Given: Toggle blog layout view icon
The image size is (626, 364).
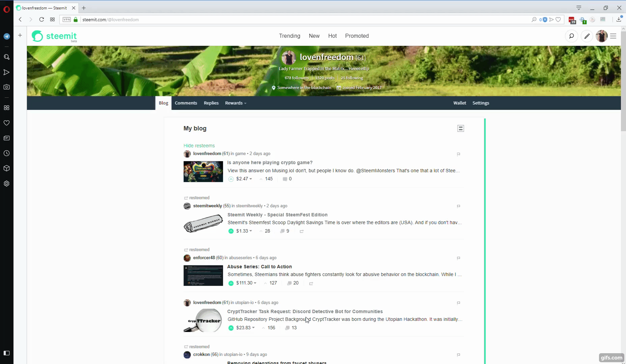Looking at the screenshot, I should [x=460, y=128].
